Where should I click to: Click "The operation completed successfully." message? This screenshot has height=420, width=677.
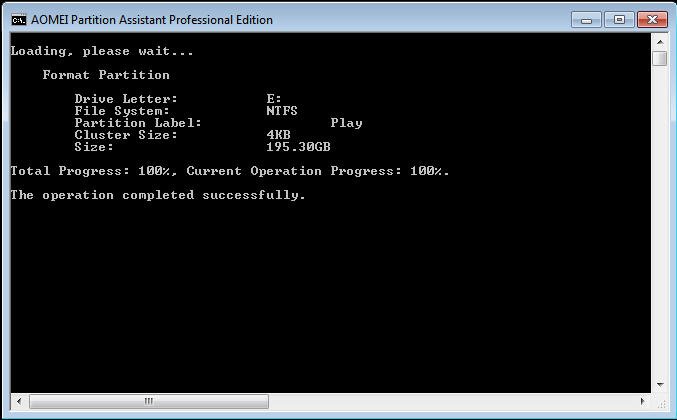point(158,195)
